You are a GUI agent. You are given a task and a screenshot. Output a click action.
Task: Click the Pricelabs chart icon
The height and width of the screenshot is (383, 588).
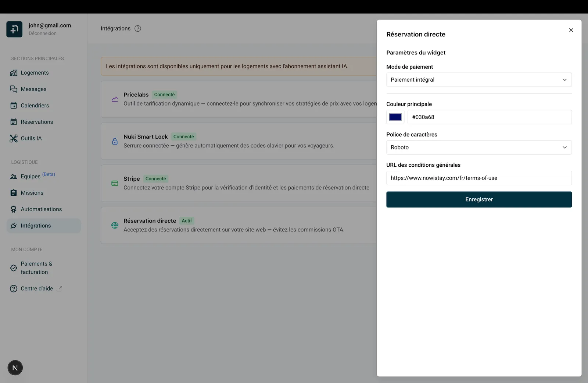[x=115, y=99]
